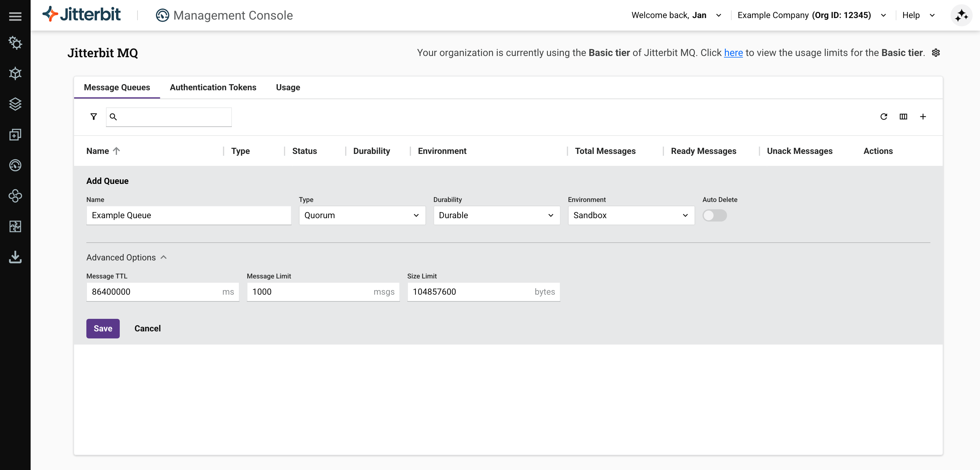Viewport: 980px width, 470px height.
Task: Click the Jitterbit MQ settings gear icon
Action: (x=936, y=53)
